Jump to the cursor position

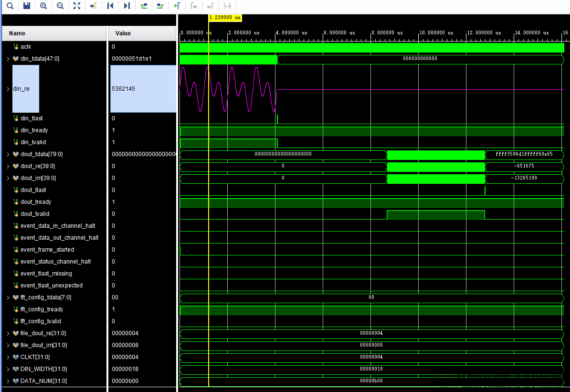pyautogui.click(x=93, y=6)
